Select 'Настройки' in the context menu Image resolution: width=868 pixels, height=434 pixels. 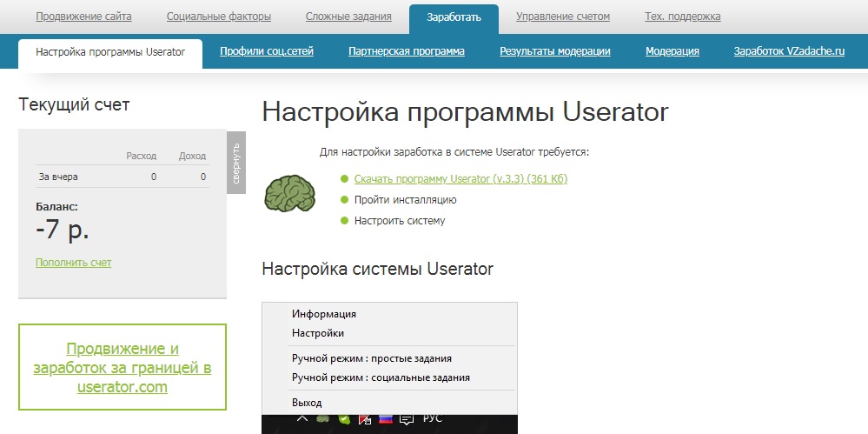318,333
